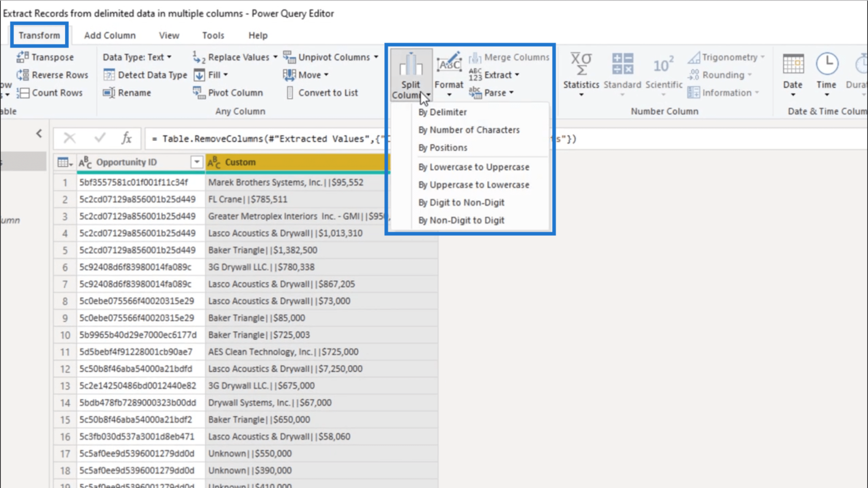Click the Reverse Rows icon
The height and width of the screenshot is (488, 868).
[x=22, y=75]
